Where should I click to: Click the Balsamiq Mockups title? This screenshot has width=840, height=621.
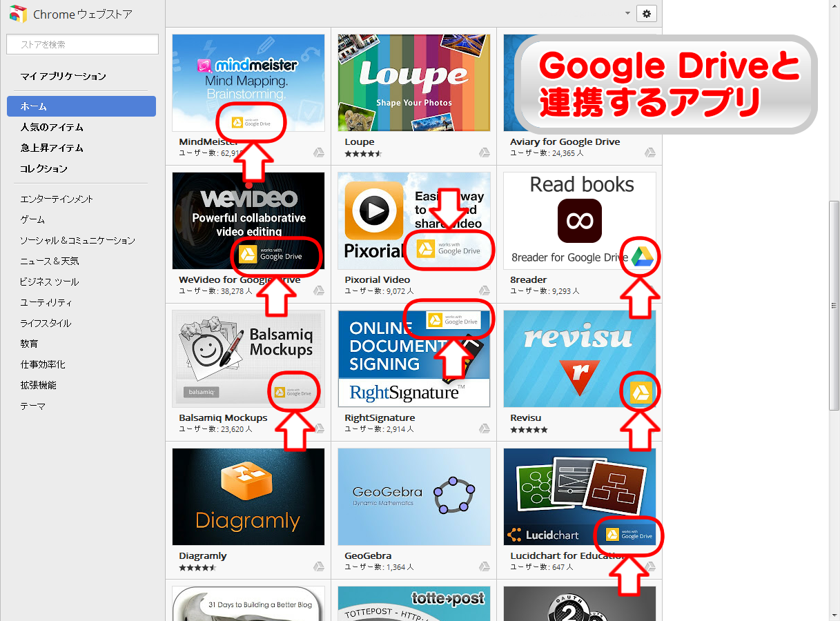coord(223,418)
